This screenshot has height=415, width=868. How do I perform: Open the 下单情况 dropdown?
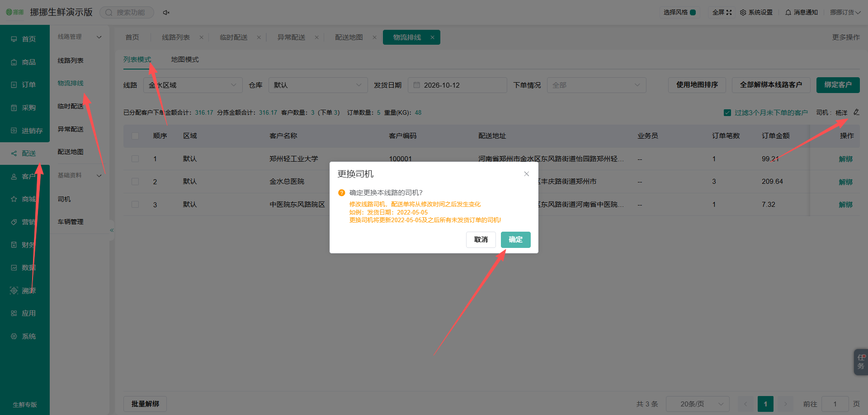point(596,85)
